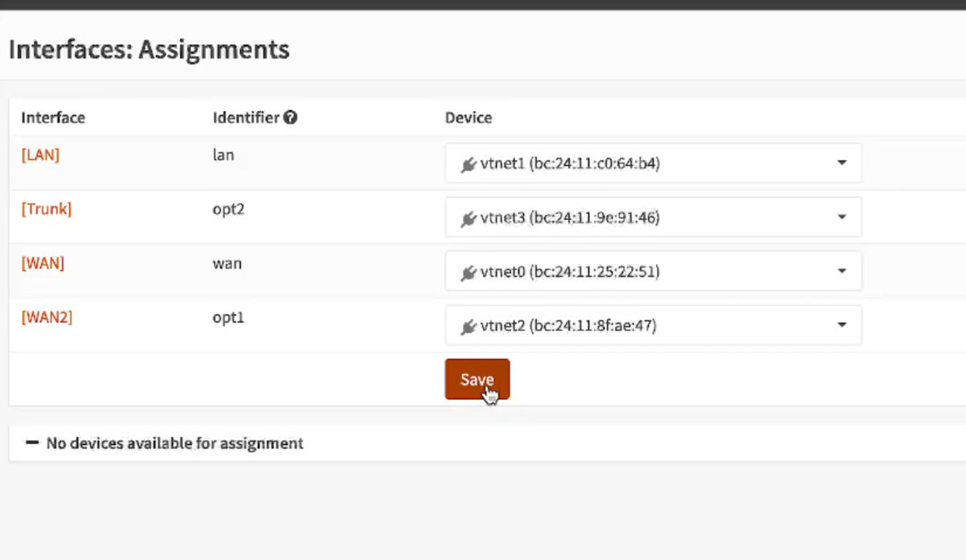Click the No devices available for assignment text
966x560 pixels.
point(175,443)
